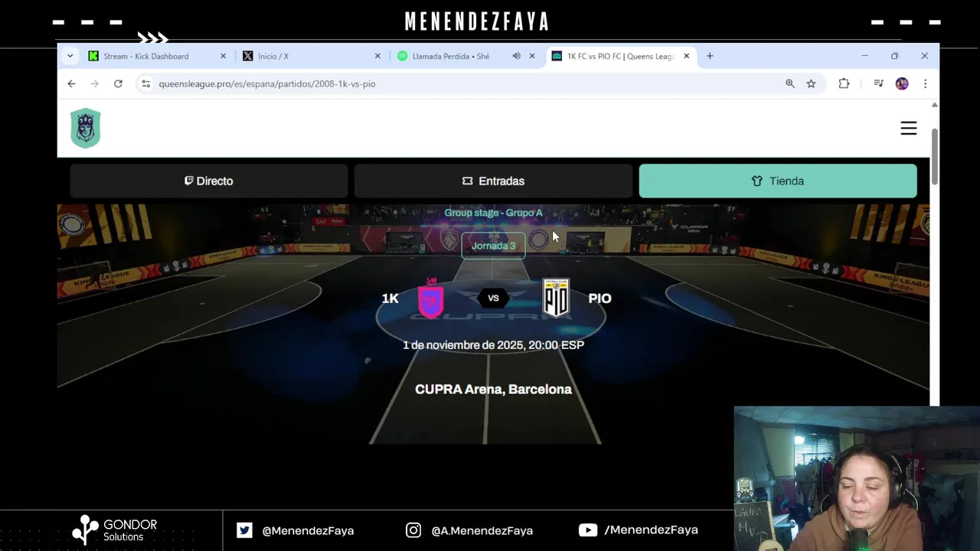Switch to the Inicio / X tab
Screen dimensions: 980x551
312,56
